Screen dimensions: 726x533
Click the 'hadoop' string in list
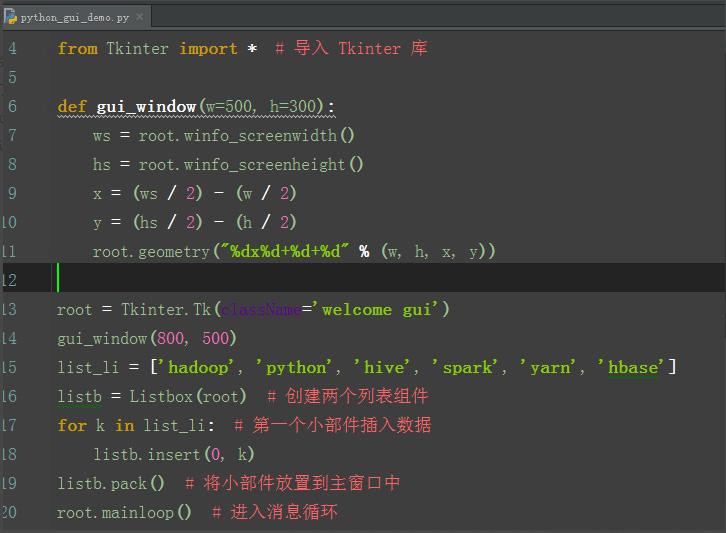click(197, 367)
